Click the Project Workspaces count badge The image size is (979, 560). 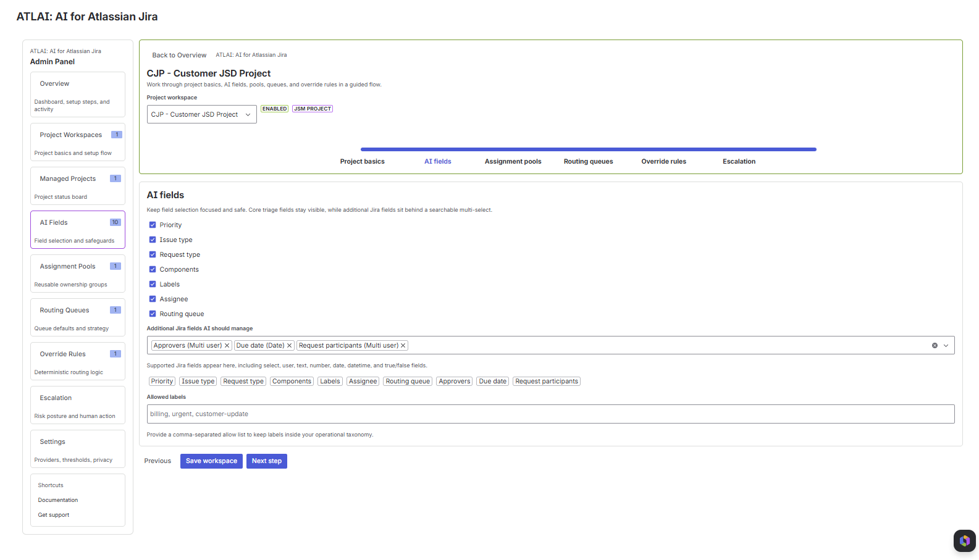[x=117, y=135]
